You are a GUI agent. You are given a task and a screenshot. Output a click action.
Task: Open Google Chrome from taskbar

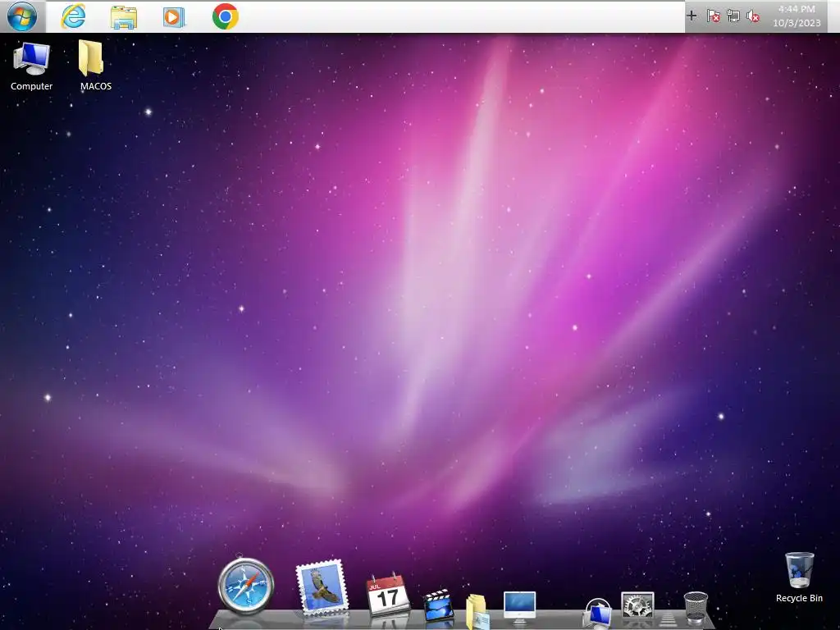225,16
